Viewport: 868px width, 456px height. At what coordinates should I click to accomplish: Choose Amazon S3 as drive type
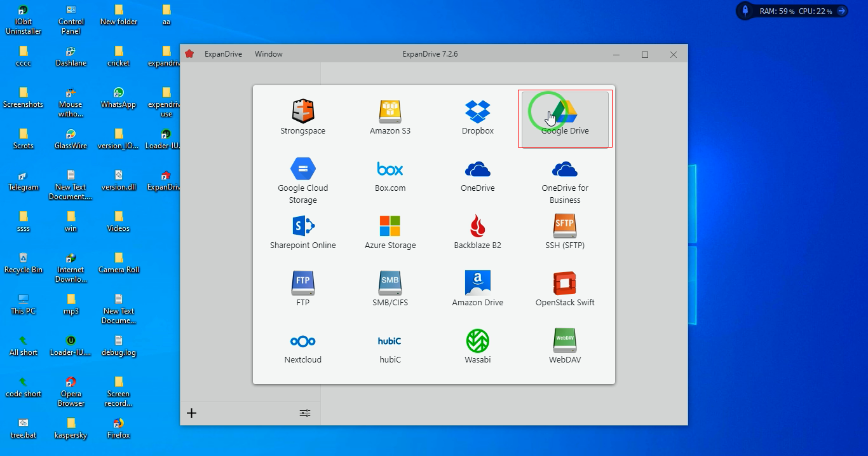(x=390, y=112)
